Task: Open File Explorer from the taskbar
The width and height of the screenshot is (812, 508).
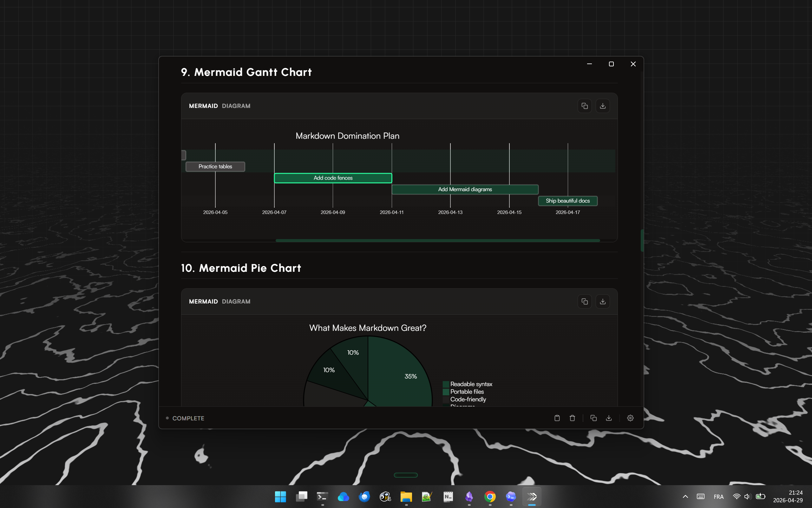Action: [406, 497]
